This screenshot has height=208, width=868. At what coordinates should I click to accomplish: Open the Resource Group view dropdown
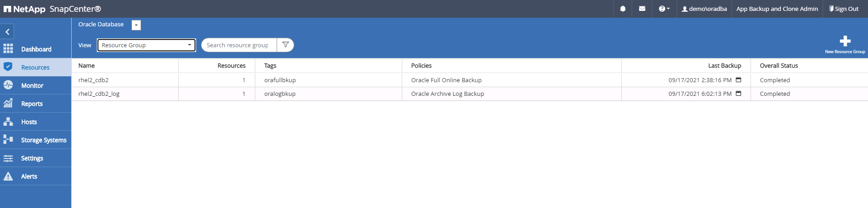coord(146,45)
